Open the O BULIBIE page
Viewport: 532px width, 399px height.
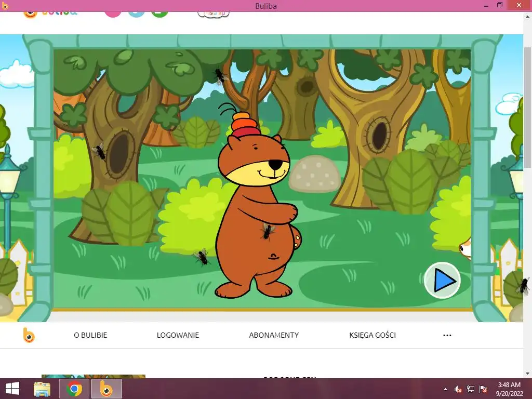pyautogui.click(x=90, y=335)
